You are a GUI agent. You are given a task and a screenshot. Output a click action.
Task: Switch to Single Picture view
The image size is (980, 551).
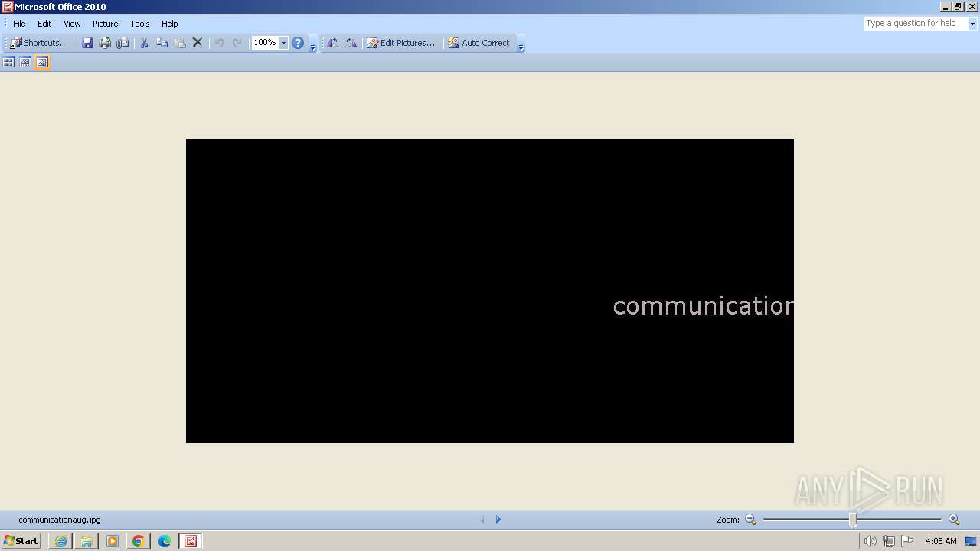[x=42, y=62]
